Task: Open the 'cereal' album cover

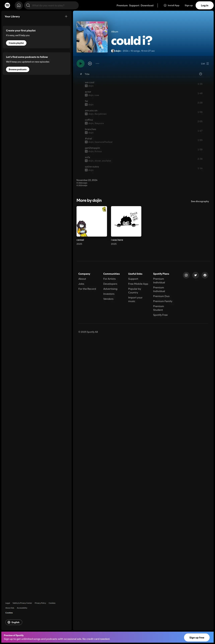Action: 92,221
